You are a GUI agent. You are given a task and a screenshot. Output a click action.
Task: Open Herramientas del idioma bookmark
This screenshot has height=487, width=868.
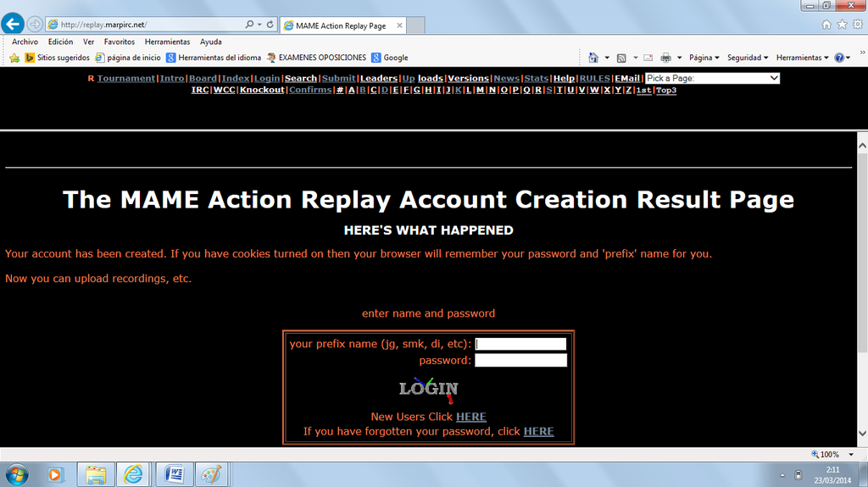214,58
